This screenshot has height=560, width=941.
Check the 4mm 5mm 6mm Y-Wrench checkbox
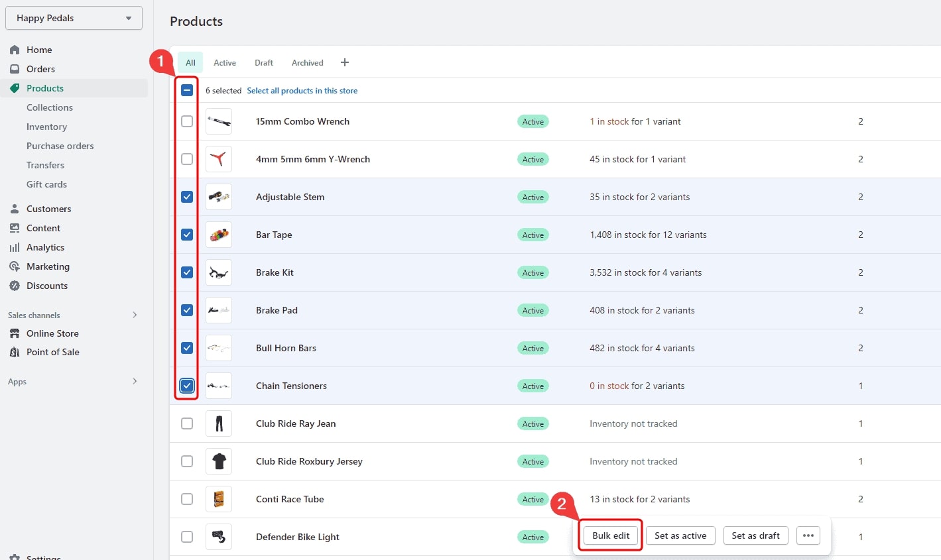point(187,159)
